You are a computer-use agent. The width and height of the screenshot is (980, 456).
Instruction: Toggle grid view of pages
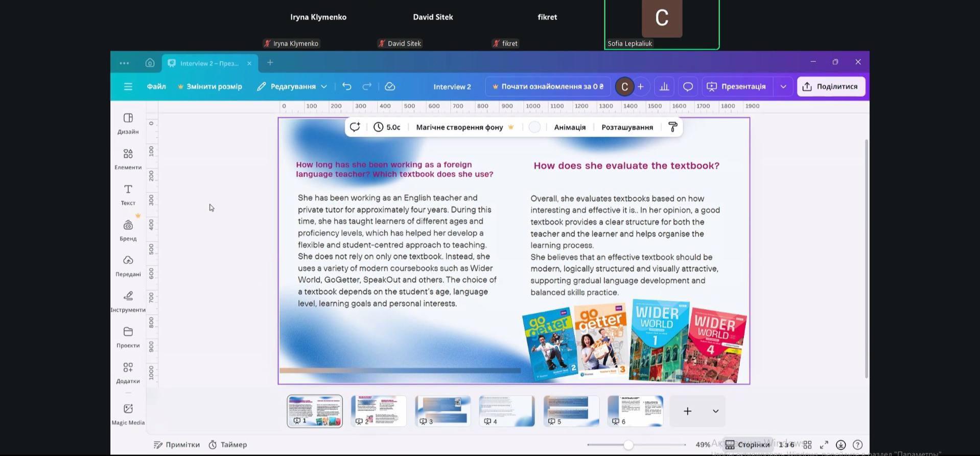(x=807, y=445)
